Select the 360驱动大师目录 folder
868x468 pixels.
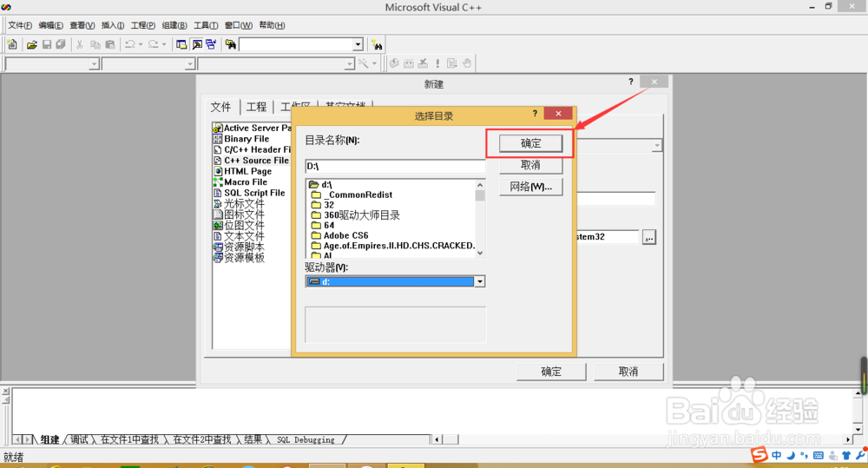tap(361, 214)
